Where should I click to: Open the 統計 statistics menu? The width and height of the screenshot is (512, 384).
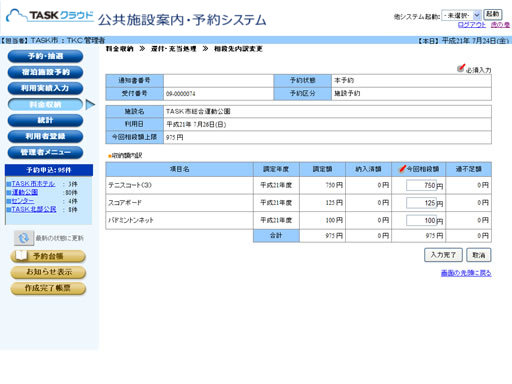click(x=45, y=120)
